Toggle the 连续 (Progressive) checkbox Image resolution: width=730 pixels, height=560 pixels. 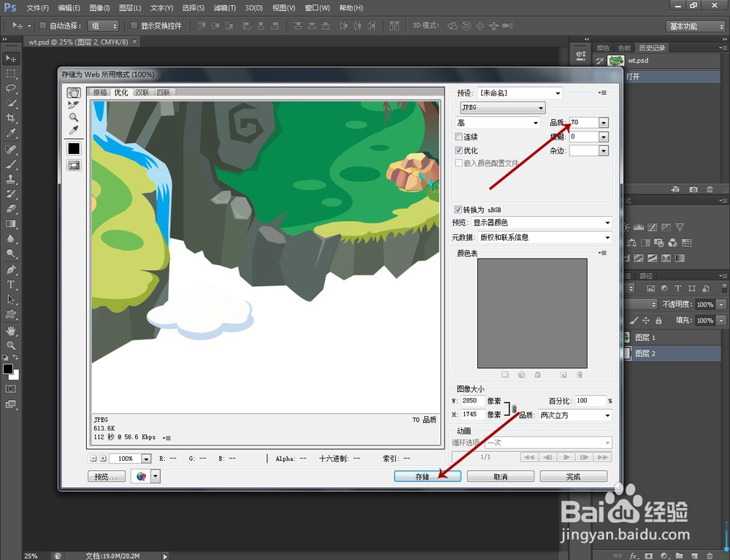coord(458,137)
